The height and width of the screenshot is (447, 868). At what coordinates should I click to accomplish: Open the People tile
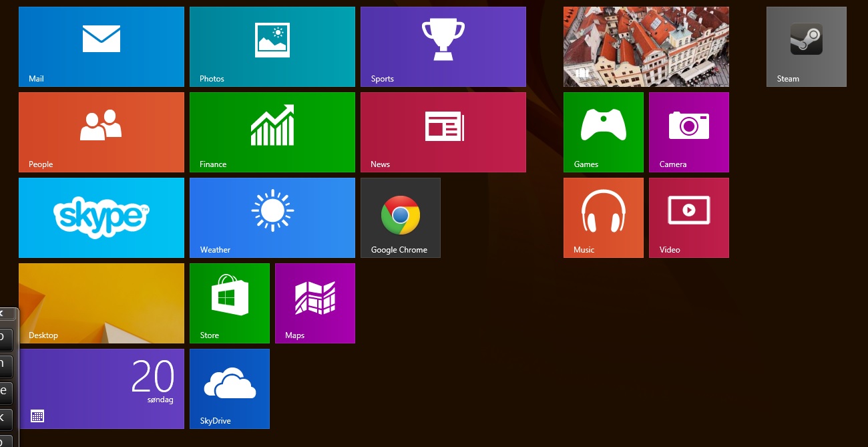tap(101, 132)
